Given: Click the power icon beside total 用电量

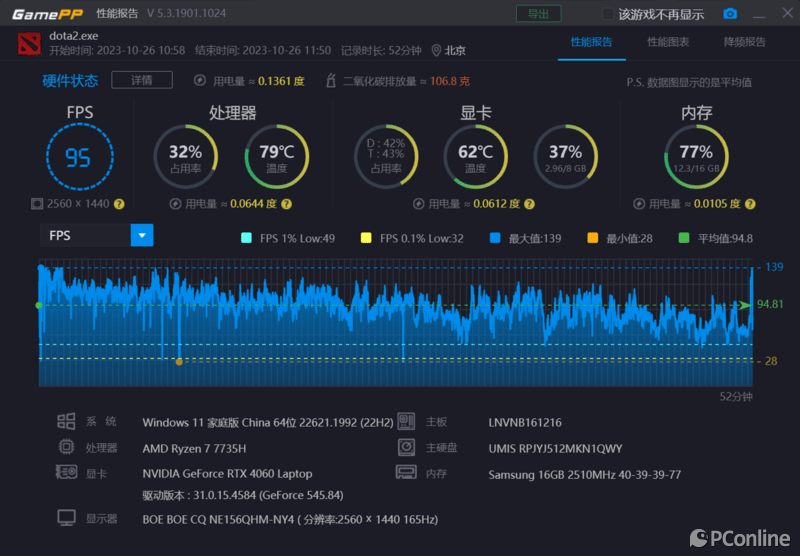Looking at the screenshot, I should 200,81.
